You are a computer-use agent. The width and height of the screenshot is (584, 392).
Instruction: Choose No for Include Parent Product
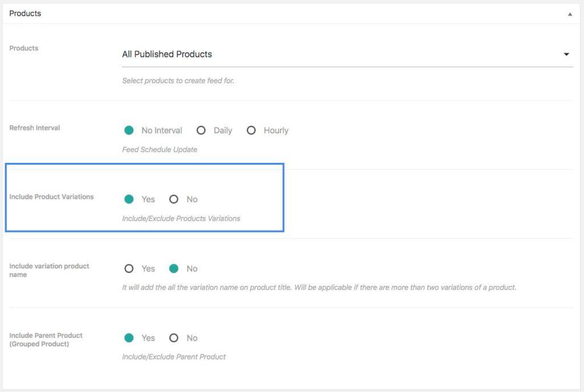pos(173,338)
